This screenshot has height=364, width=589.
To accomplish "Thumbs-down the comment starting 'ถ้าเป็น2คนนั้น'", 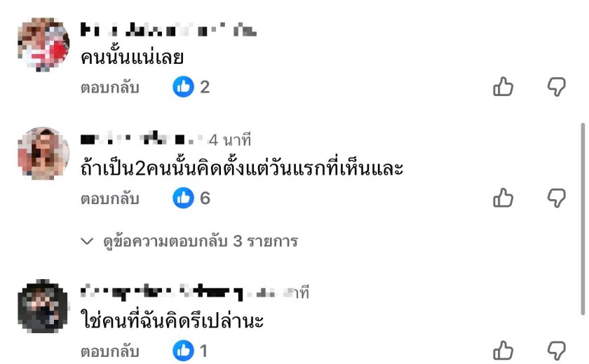I will coord(556,198).
